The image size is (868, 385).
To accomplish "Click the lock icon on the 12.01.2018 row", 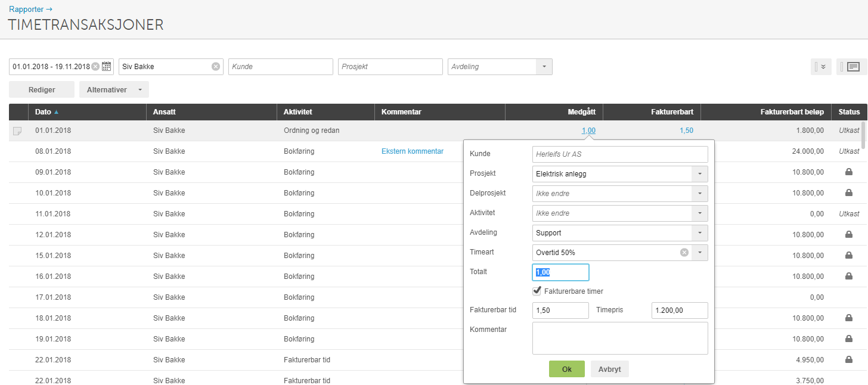I will [x=849, y=235].
